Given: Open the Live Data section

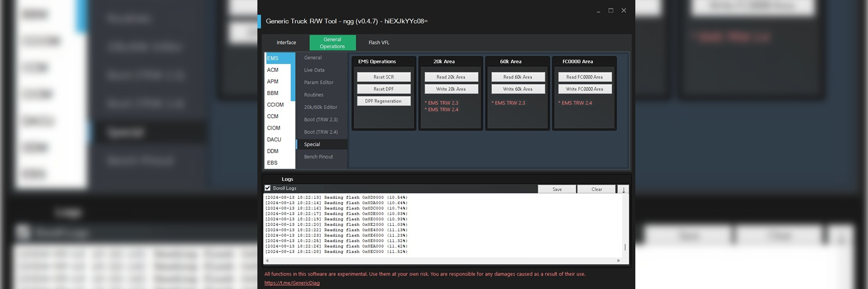Looking at the screenshot, I should [314, 70].
